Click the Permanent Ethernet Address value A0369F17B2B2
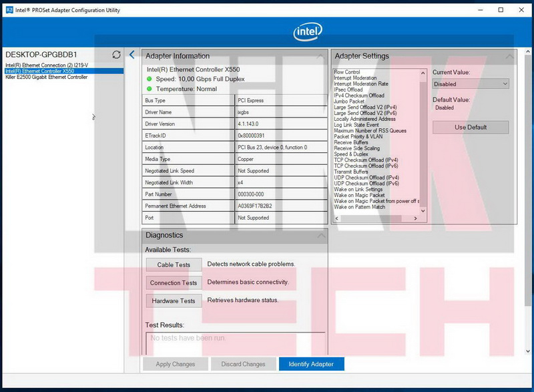Image resolution: width=534 pixels, height=392 pixels. click(255, 206)
